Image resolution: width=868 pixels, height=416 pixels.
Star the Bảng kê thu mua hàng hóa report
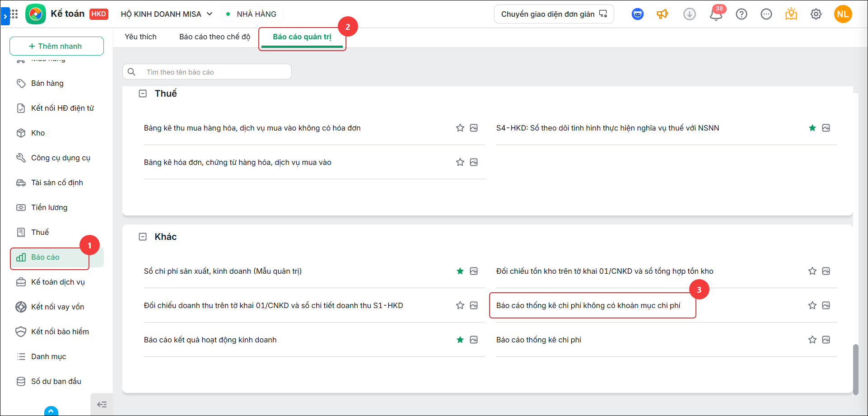(460, 128)
